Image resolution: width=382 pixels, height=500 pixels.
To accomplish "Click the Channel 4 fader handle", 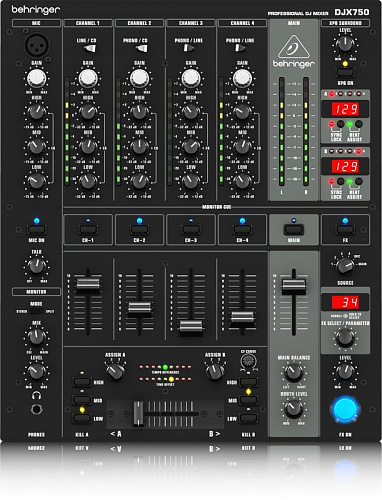I will (242, 318).
